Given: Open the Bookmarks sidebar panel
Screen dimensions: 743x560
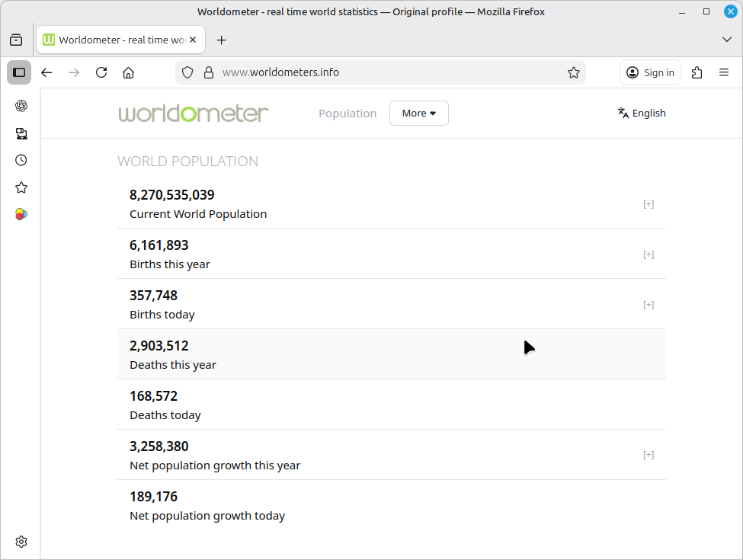Looking at the screenshot, I should click(21, 187).
